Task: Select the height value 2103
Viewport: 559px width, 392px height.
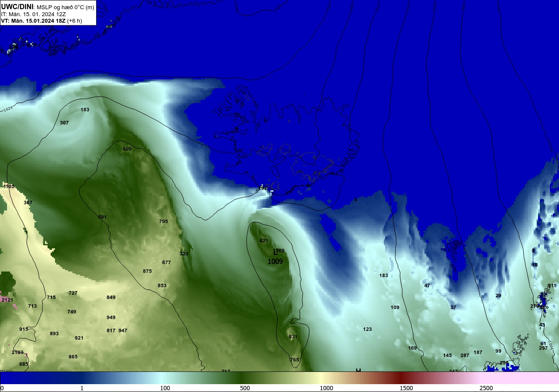Action: [x=17, y=352]
